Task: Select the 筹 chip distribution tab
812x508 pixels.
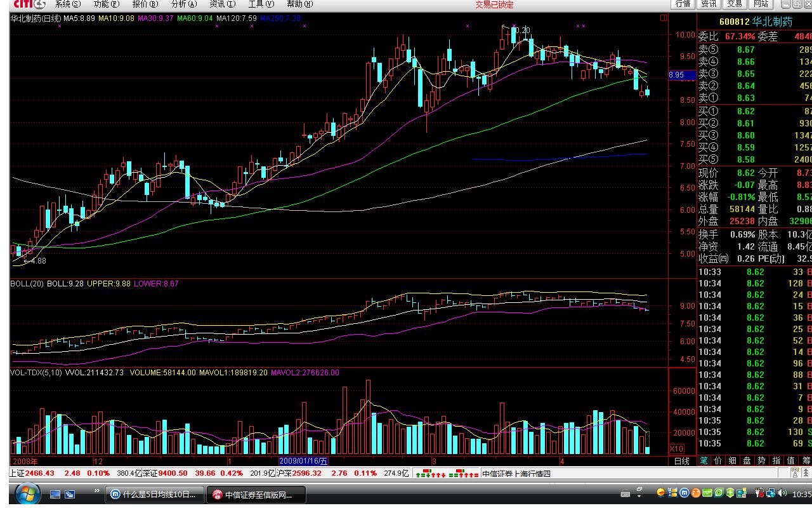Action: [806, 461]
